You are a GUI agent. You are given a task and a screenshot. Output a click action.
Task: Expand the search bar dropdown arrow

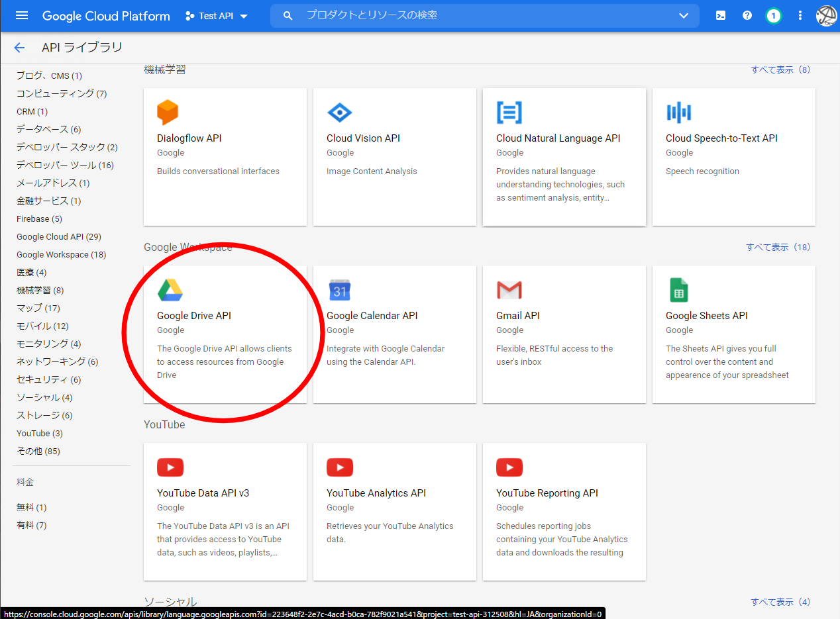point(684,15)
